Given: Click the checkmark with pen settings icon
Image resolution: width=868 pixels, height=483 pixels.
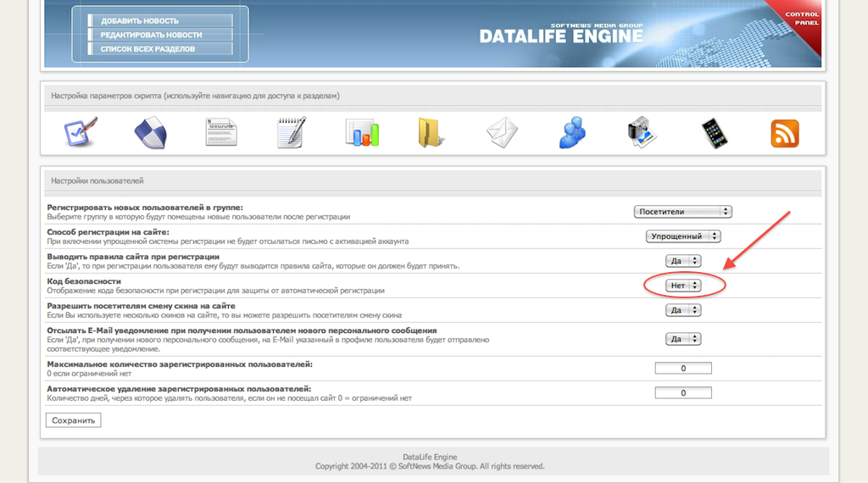Looking at the screenshot, I should [x=81, y=133].
